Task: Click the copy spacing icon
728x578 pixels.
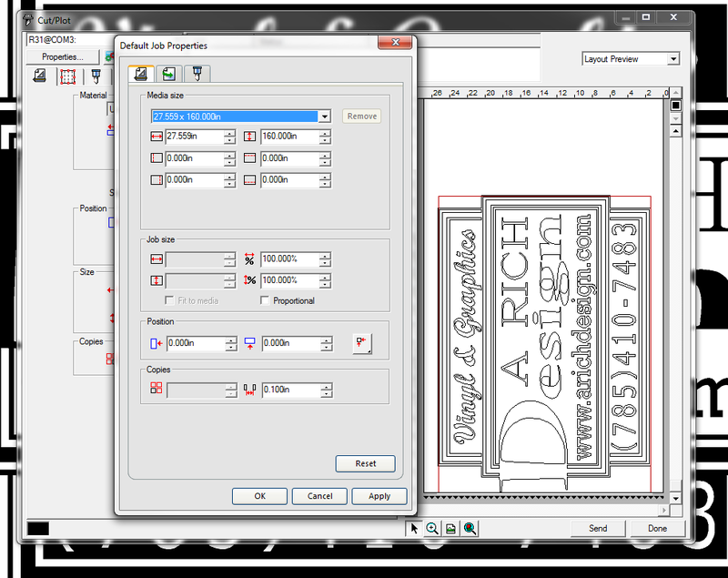Action: [x=249, y=390]
